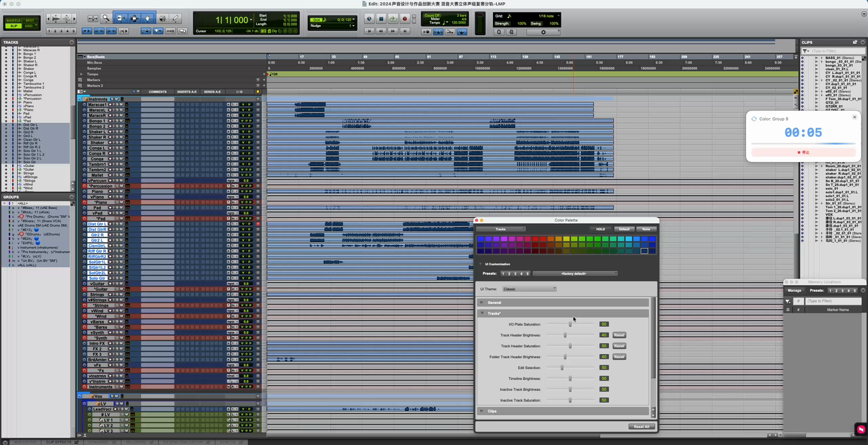
Task: Select zoom preset 5
Action: click(73, 31)
